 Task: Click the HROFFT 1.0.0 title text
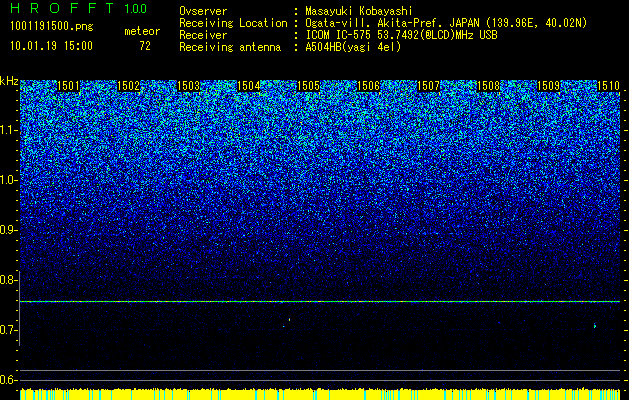tap(78, 8)
